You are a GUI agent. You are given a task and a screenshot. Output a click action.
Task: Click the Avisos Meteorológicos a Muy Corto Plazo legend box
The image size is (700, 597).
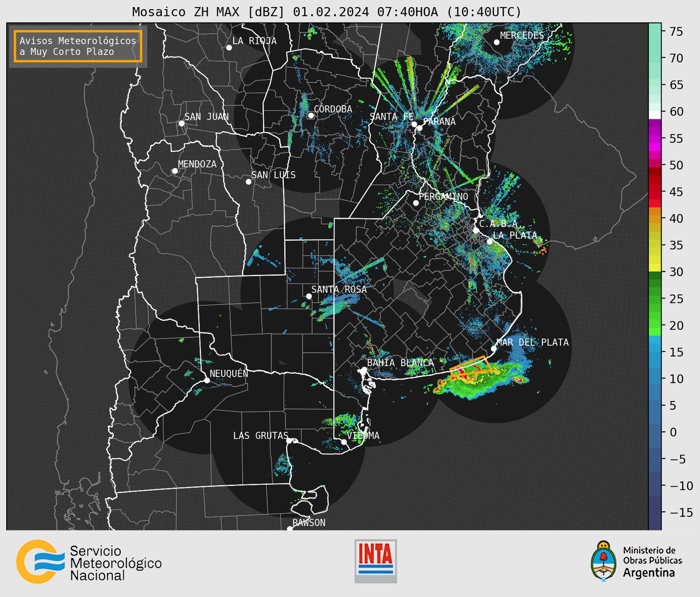tap(78, 46)
